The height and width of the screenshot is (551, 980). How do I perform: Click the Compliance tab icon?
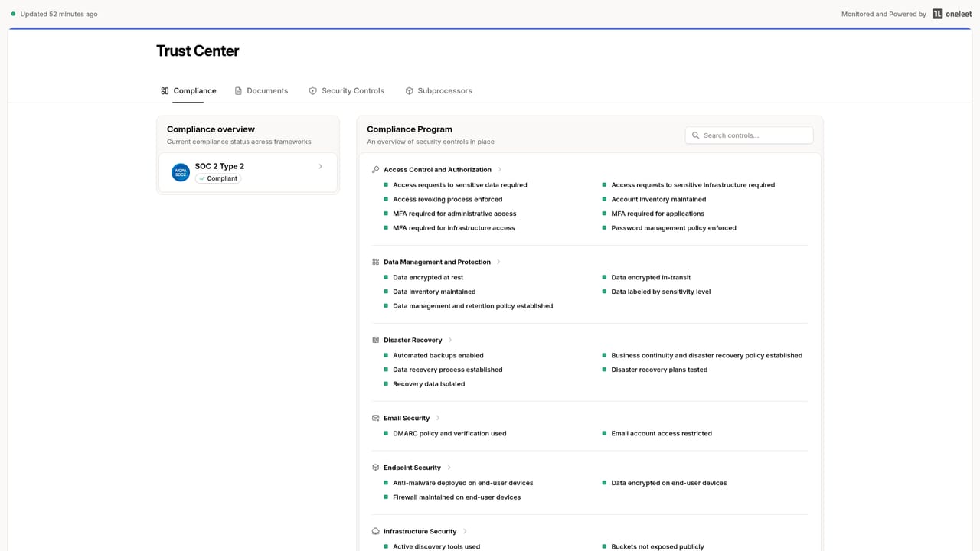click(x=165, y=90)
